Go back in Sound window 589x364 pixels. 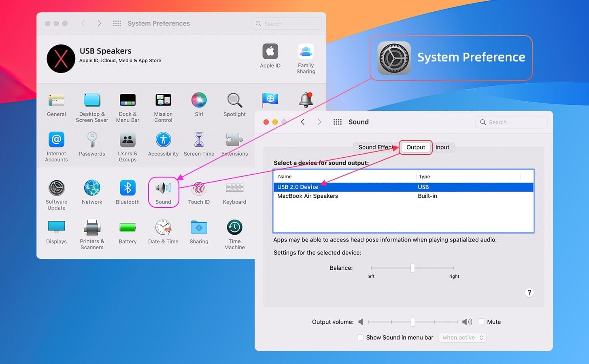pos(303,122)
